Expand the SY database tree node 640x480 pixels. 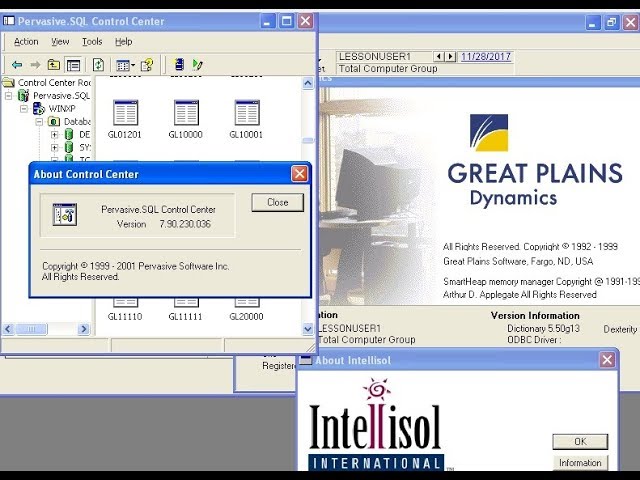tap(54, 147)
